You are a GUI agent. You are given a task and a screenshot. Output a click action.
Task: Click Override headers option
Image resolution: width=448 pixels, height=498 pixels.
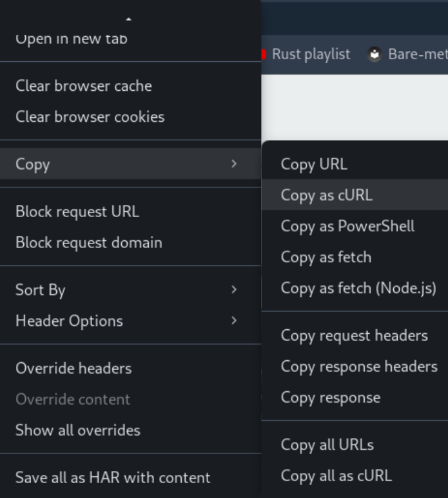73,369
